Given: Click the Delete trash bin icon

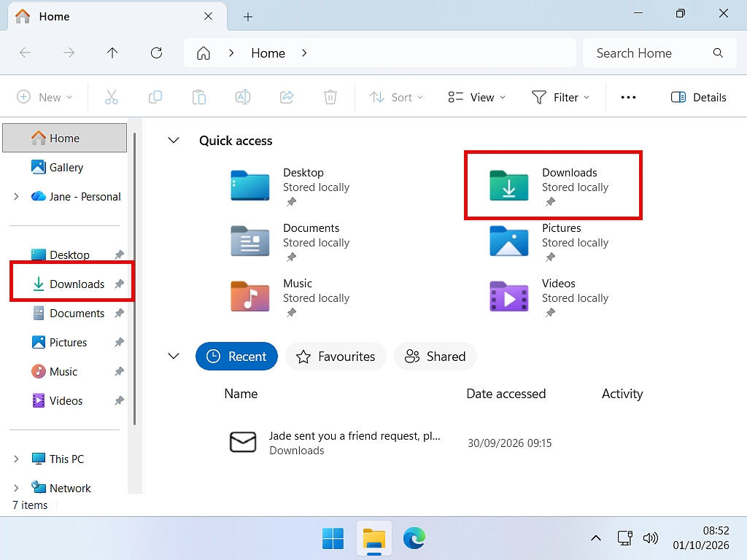Looking at the screenshot, I should 330,97.
